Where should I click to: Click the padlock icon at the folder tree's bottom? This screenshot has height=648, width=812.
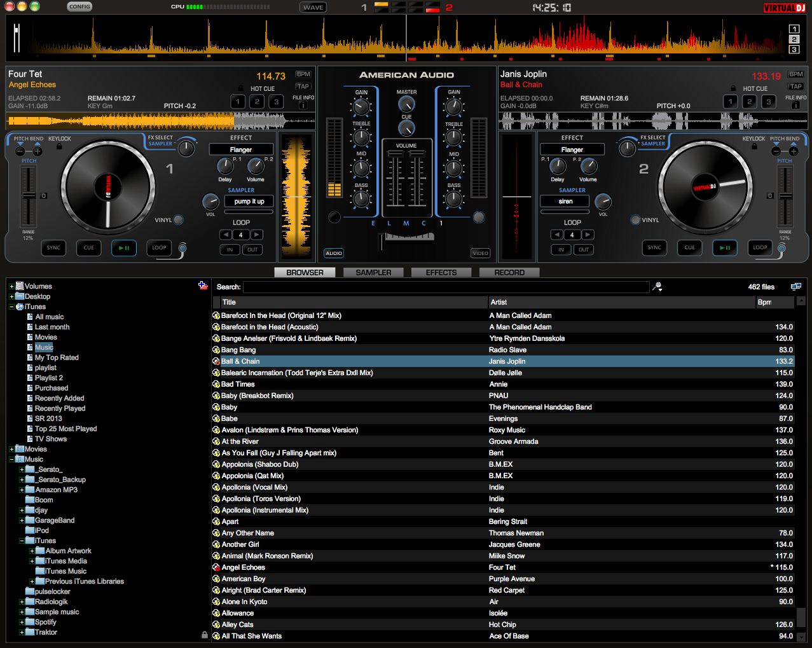[204, 635]
